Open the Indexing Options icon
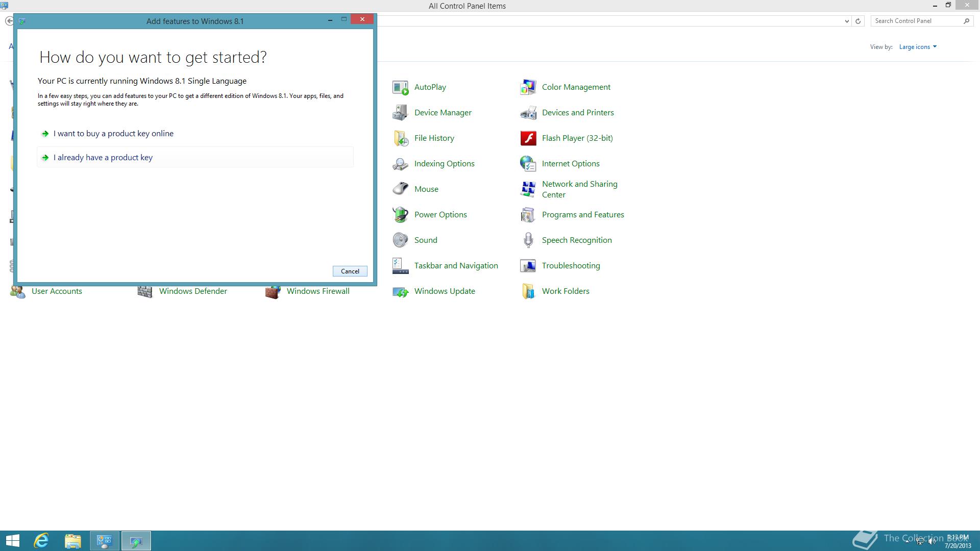 pos(401,164)
